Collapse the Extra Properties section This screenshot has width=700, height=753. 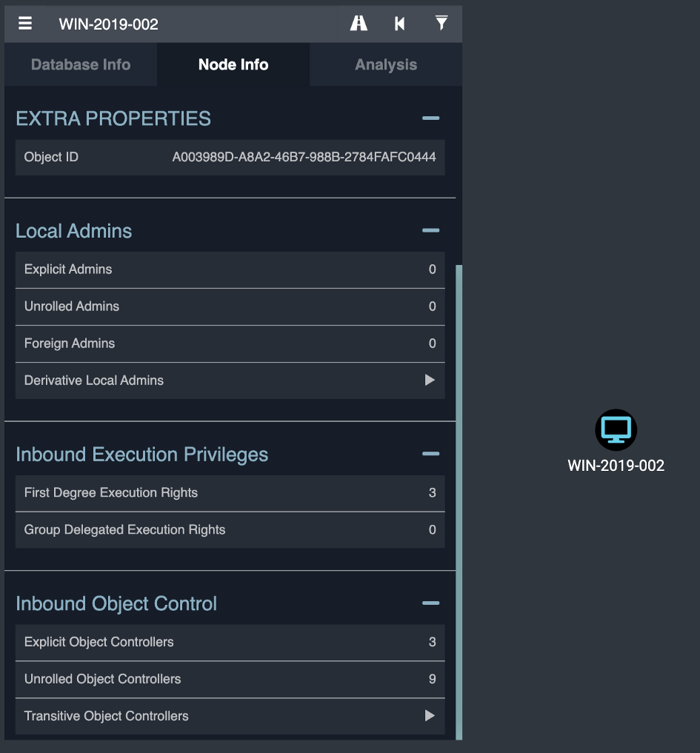point(430,118)
